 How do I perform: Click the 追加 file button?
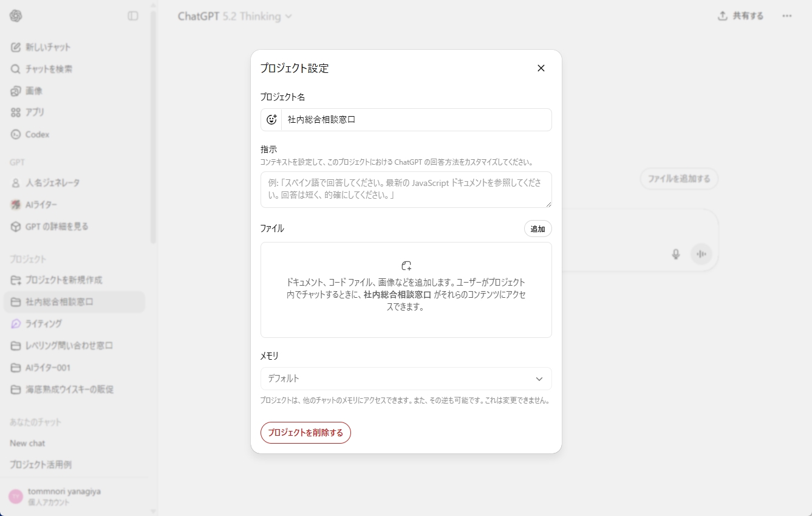pos(538,229)
